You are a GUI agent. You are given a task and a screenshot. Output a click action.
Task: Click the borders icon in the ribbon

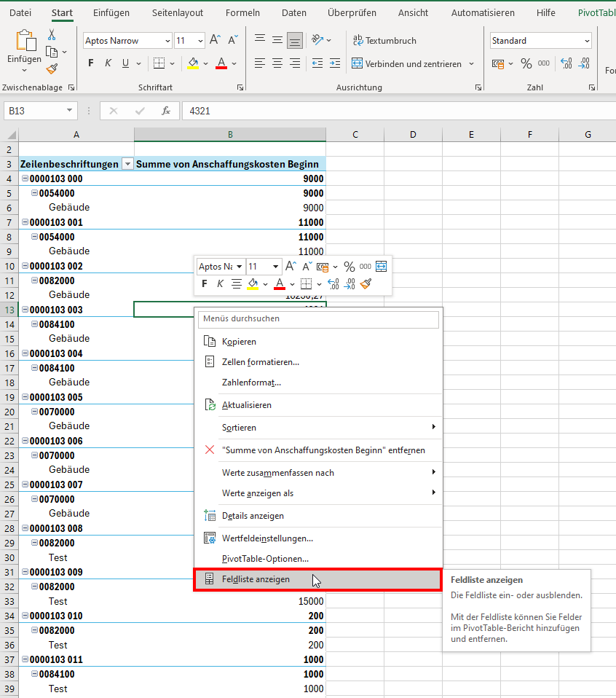[159, 63]
